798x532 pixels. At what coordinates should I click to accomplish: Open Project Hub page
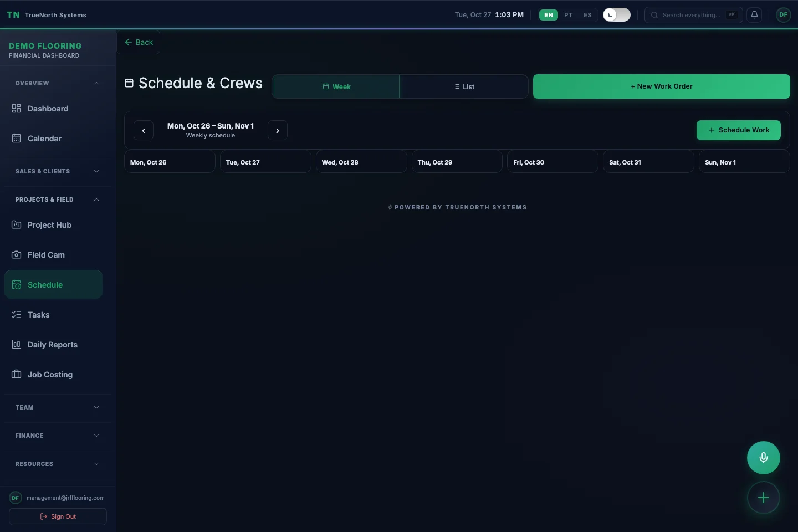[53, 225]
